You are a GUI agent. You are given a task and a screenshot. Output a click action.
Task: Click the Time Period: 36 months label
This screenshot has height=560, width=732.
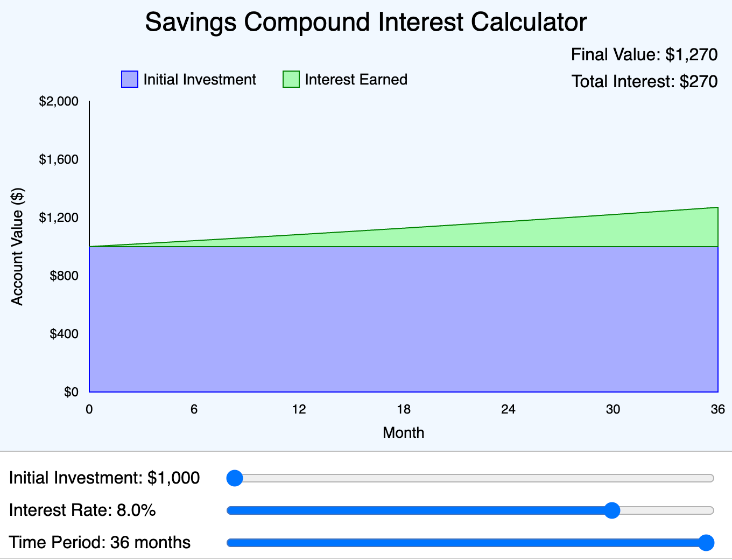point(100,543)
